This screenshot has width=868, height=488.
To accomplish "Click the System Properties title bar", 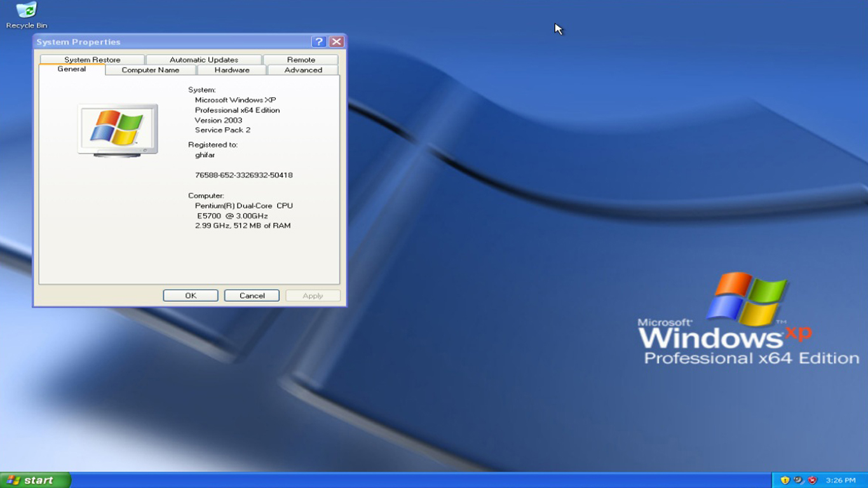I will coord(159,41).
